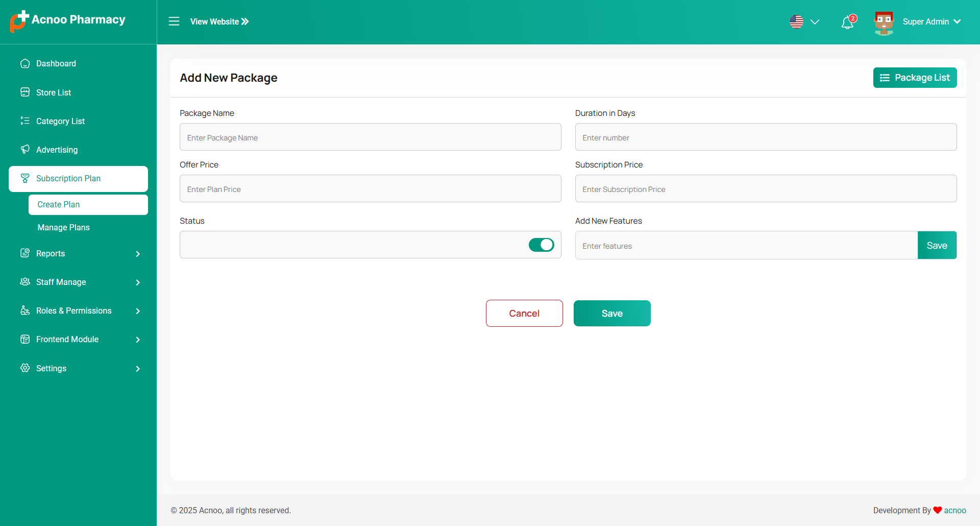The image size is (980, 526).
Task: Select Manage Plans in sidebar
Action: (x=64, y=227)
